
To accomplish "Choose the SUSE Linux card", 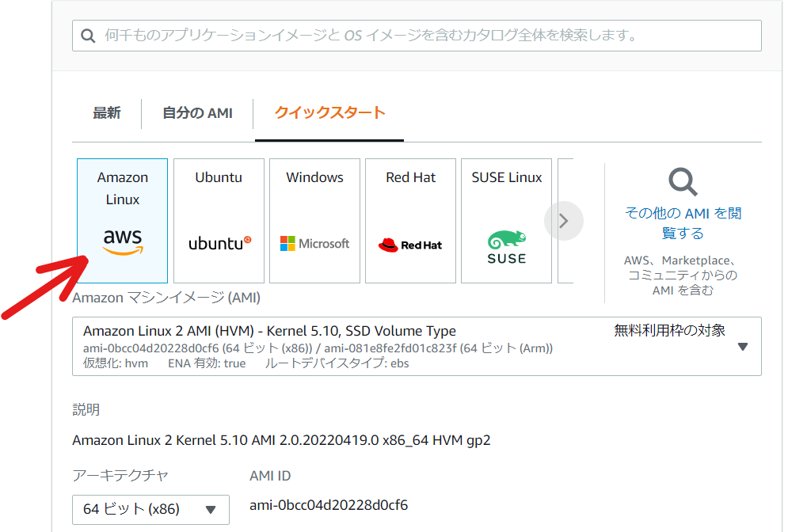I will tap(507, 221).
